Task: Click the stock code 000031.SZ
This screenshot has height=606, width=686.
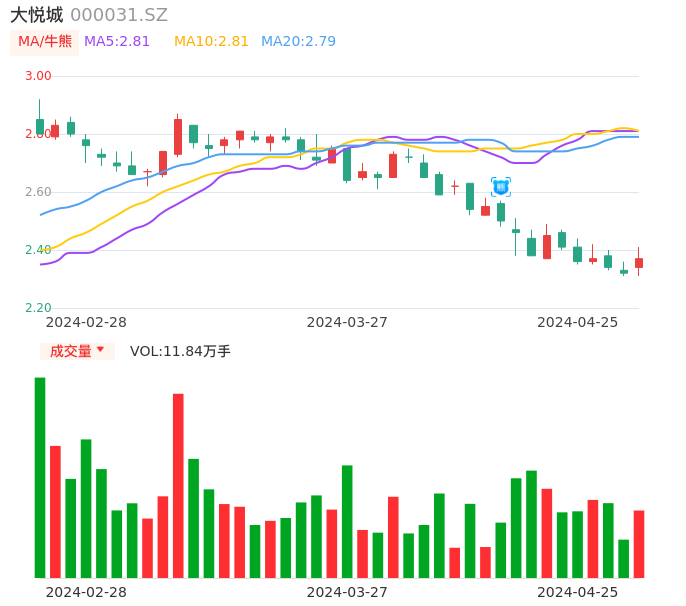Action: tap(119, 15)
